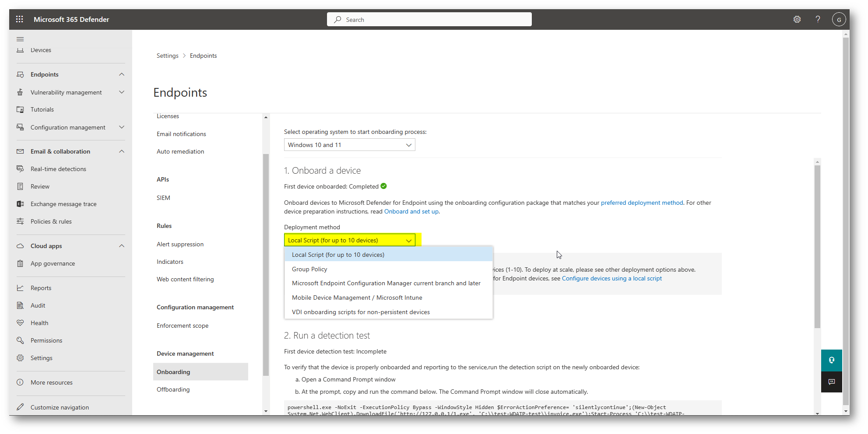Close the Deployment method dropdown

(x=349, y=240)
